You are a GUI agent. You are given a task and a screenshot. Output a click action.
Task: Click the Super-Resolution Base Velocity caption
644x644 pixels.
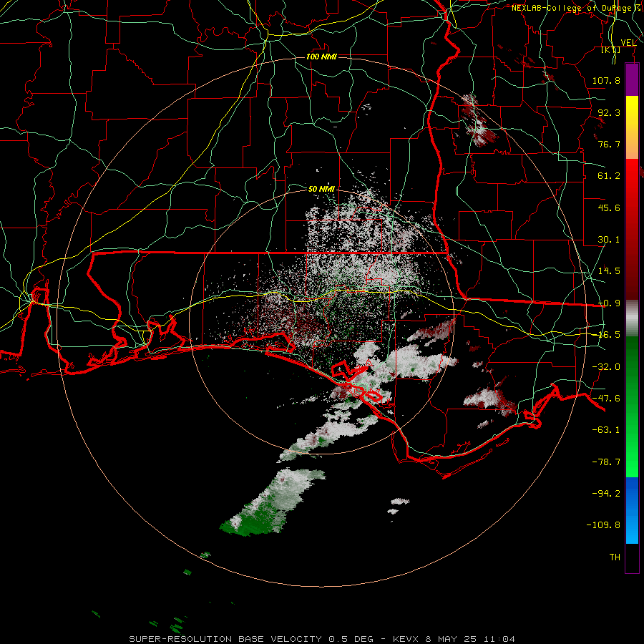pyautogui.click(x=321, y=639)
